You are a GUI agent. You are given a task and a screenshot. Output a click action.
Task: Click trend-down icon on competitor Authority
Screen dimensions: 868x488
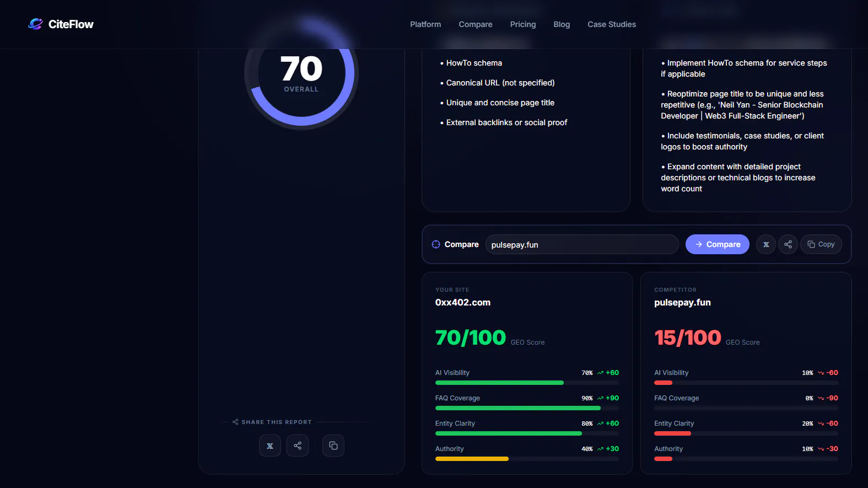(x=821, y=449)
